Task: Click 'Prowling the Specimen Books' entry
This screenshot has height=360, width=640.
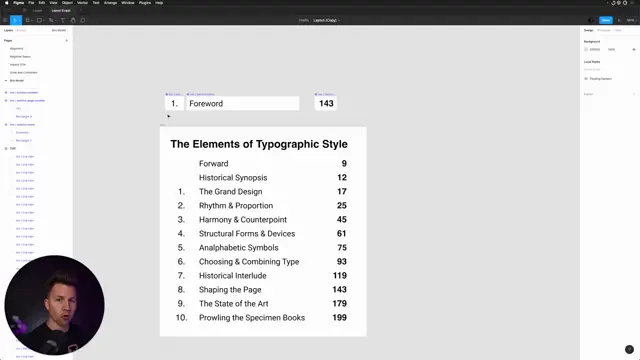Action: 252,318
